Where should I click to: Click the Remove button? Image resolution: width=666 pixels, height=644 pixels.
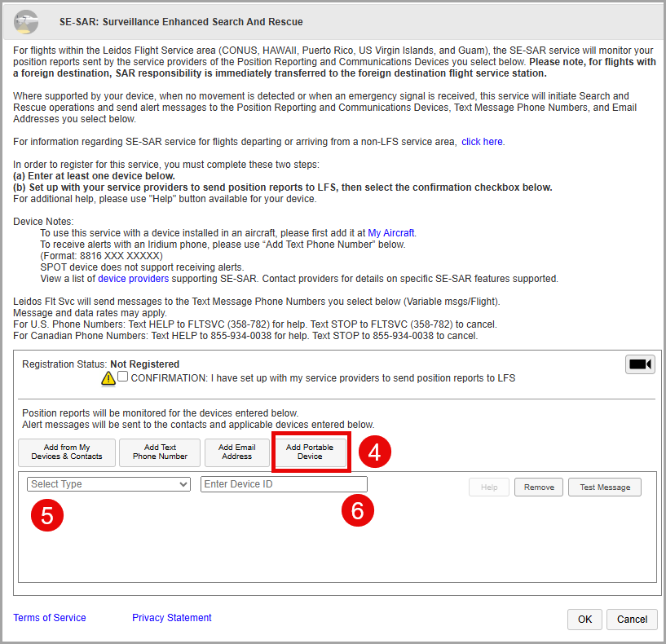(539, 487)
